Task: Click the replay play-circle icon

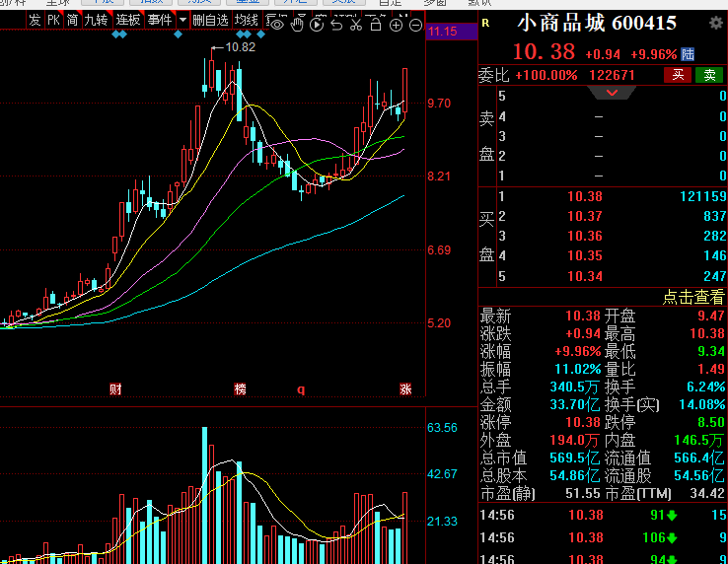Action: 317,25
